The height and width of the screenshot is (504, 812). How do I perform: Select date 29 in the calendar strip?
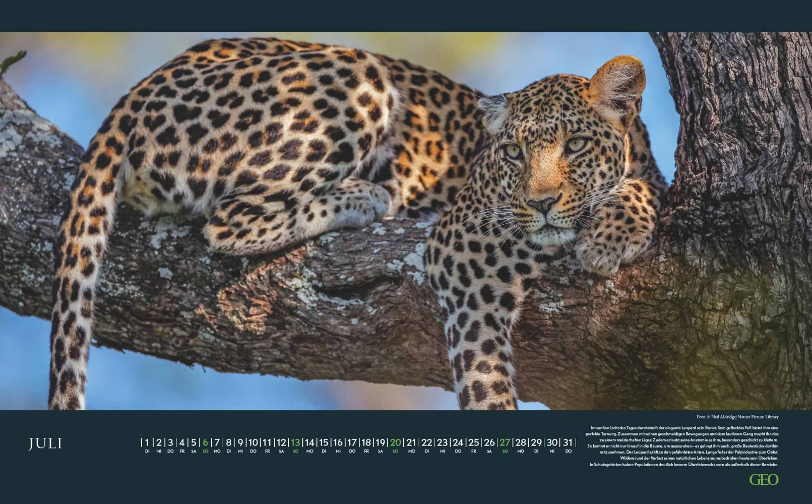click(536, 443)
